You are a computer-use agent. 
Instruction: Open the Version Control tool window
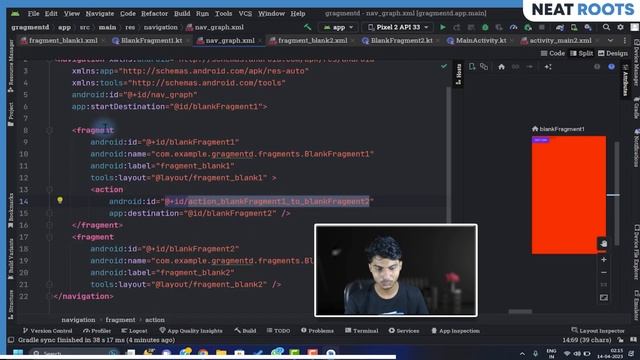[x=47, y=331]
